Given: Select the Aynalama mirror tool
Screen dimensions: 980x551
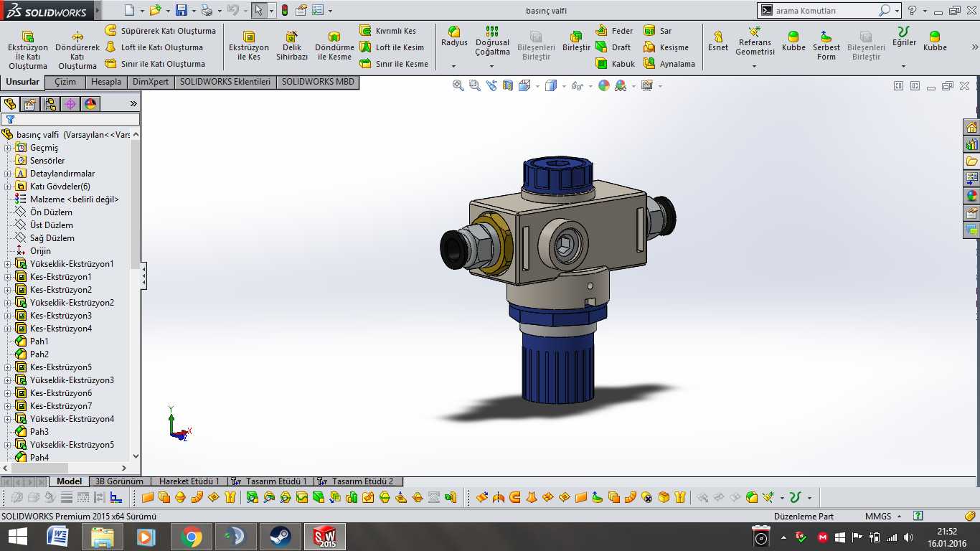Looking at the screenshot, I should click(x=669, y=64).
